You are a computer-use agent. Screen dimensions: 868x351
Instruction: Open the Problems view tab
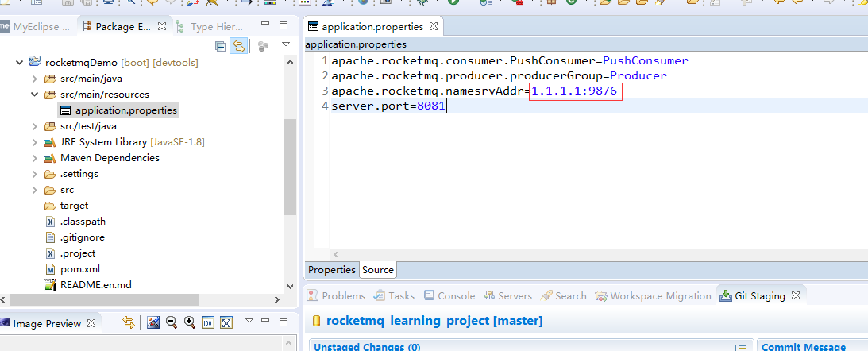[x=337, y=296]
